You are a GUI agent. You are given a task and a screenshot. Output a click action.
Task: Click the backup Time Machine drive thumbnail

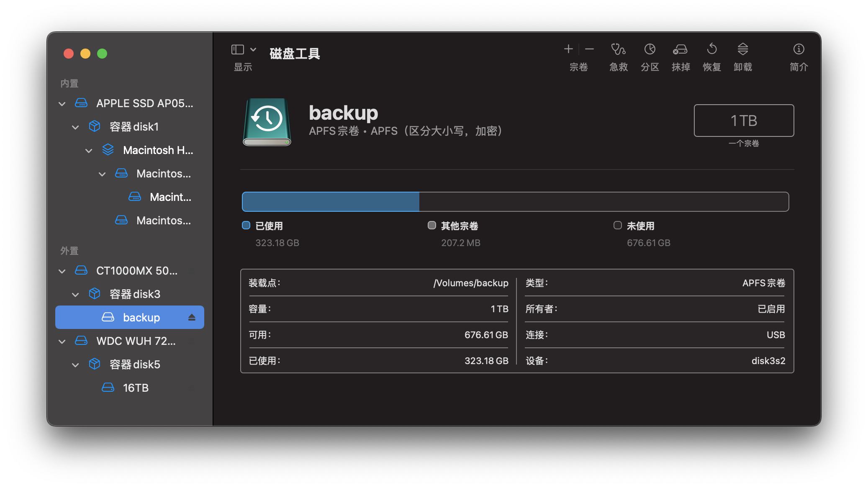(267, 122)
